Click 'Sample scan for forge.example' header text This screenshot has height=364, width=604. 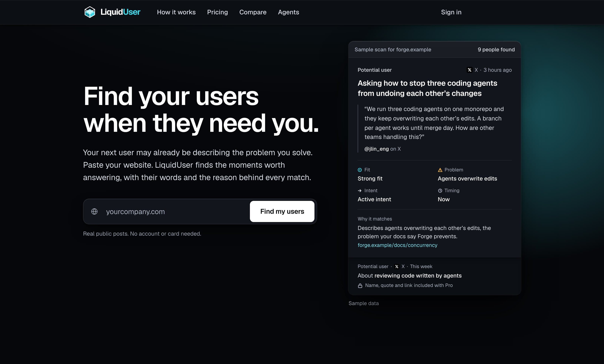(393, 49)
